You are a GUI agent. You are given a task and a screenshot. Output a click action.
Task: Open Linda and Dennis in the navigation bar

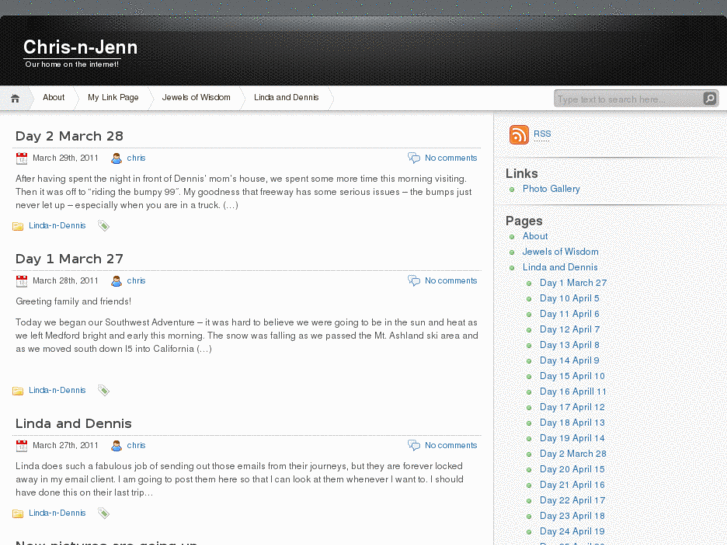click(x=286, y=97)
